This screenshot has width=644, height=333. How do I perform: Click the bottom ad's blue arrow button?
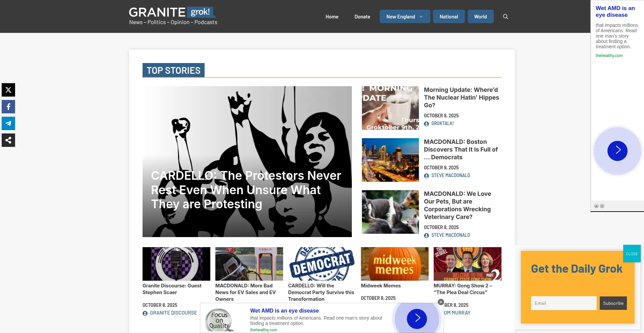pyautogui.click(x=417, y=319)
